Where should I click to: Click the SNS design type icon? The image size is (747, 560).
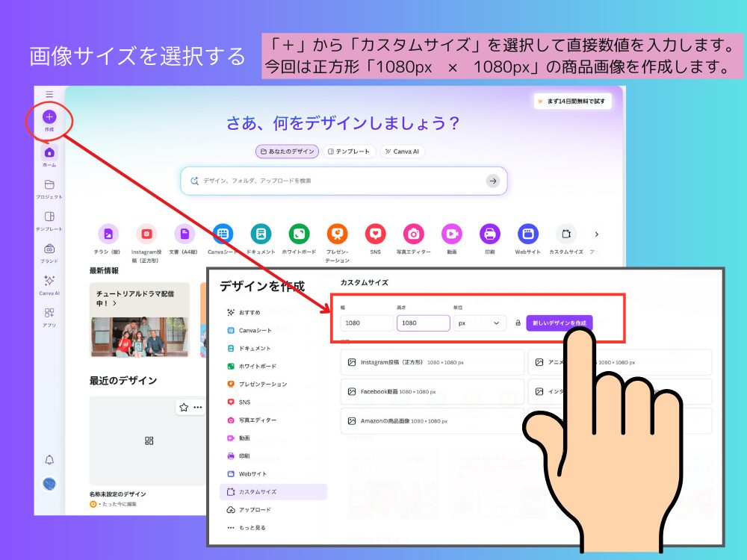coord(376,235)
